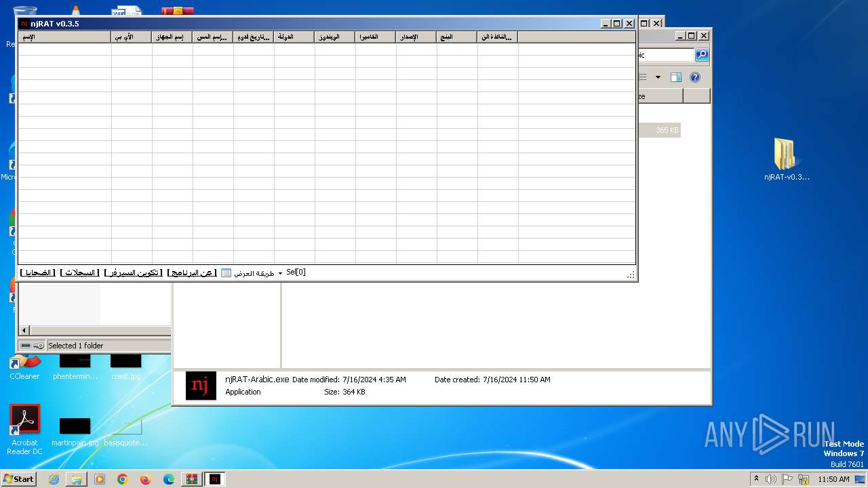Toggle Explorer preview pane icon
Screen dimensions: 868x488
(675, 77)
